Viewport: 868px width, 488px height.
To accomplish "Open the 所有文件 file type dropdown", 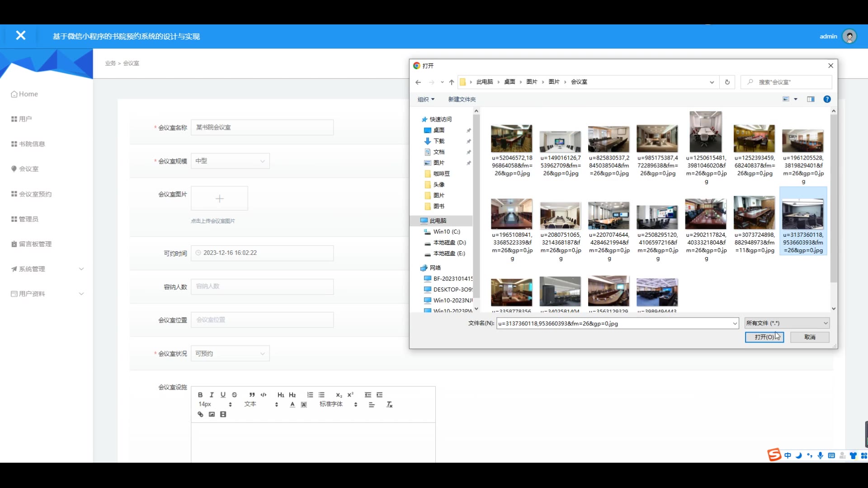I will [x=787, y=323].
